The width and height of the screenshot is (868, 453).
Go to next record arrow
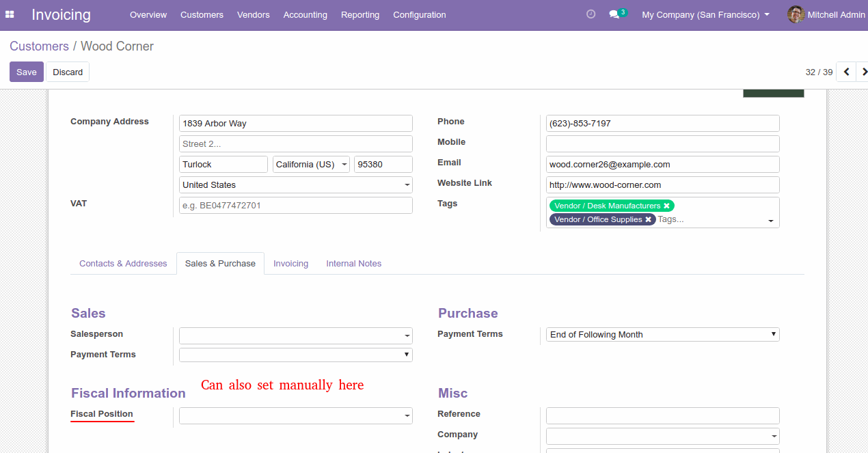(x=863, y=72)
